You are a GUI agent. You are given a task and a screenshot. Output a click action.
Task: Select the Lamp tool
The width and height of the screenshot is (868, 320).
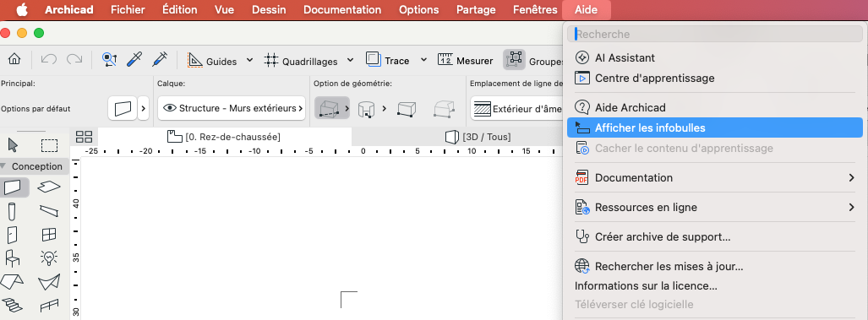coord(49,258)
